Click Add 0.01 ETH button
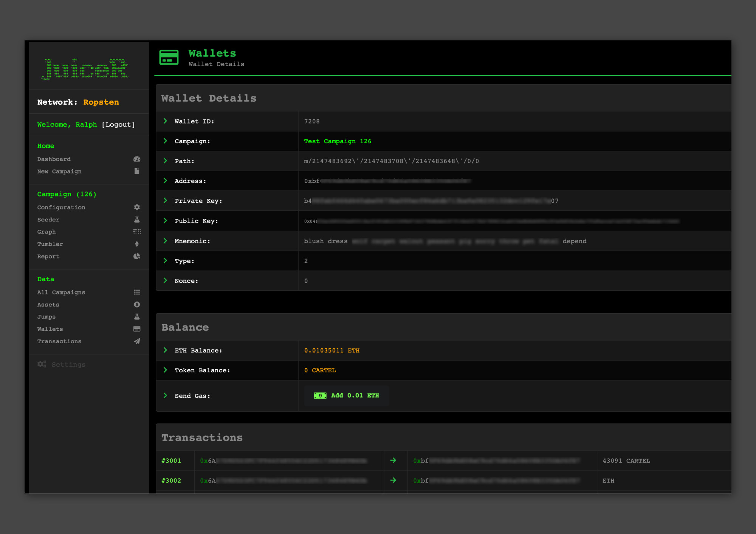 [x=346, y=395]
